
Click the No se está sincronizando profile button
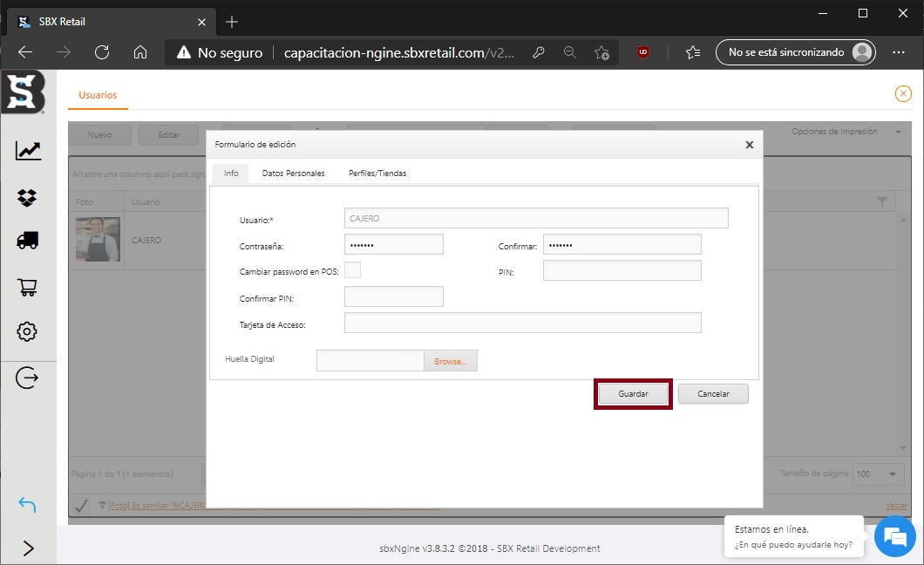point(796,52)
